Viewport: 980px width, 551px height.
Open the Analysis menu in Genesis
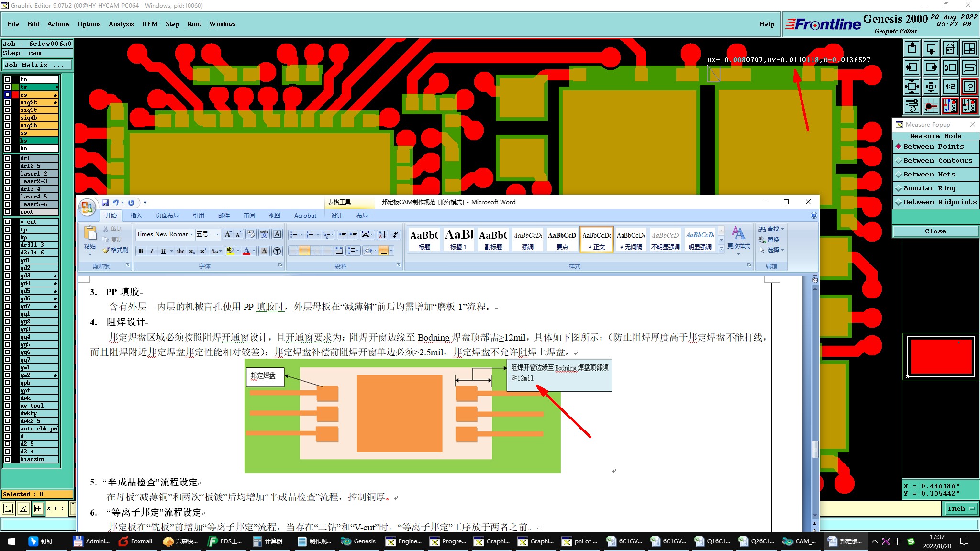point(121,24)
